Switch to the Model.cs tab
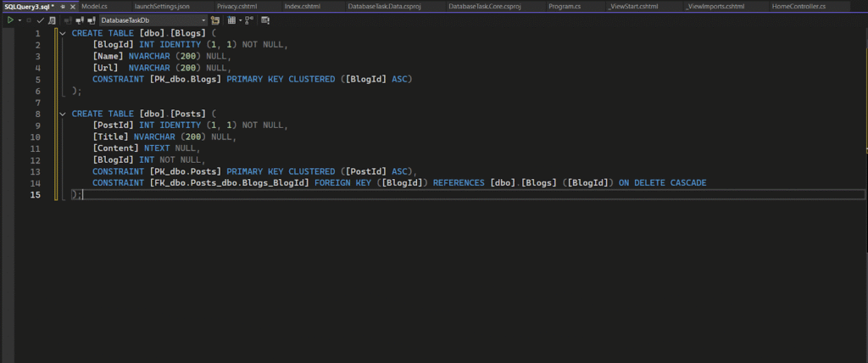 [x=93, y=6]
